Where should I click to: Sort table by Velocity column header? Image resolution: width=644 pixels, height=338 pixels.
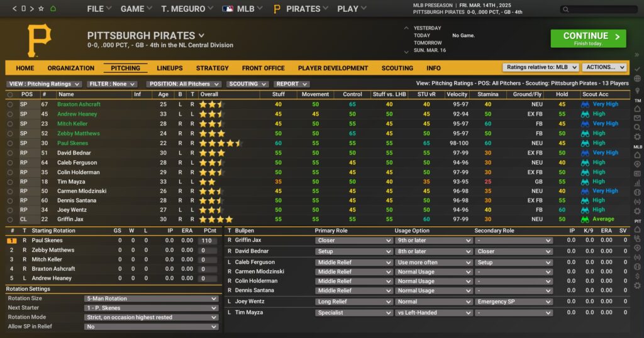point(457,94)
